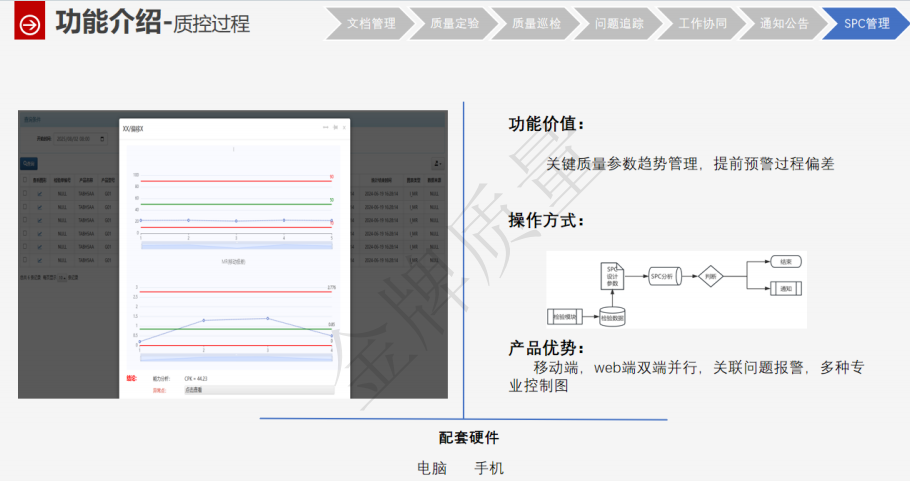This screenshot has height=481, width=910.
Task: Go to the 质量巡检 step
Action: click(x=536, y=24)
